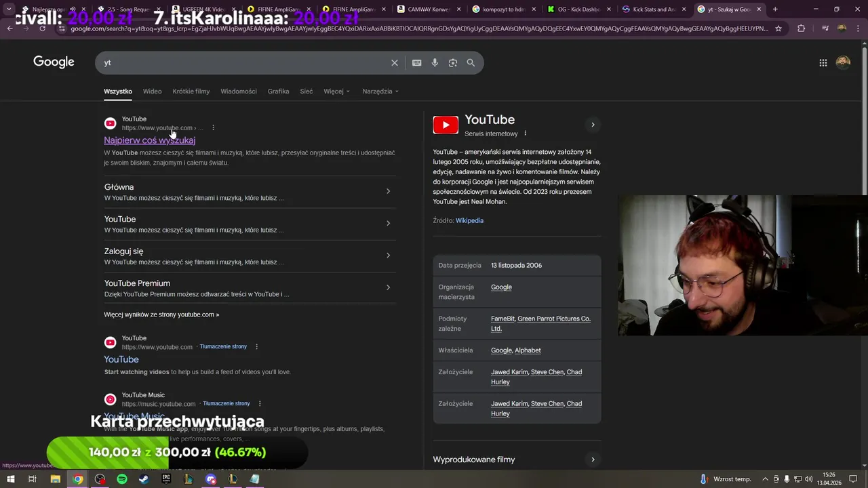The height and width of the screenshot is (488, 868).
Task: Open Epic Games launcher from the taskbar
Action: click(x=166, y=479)
